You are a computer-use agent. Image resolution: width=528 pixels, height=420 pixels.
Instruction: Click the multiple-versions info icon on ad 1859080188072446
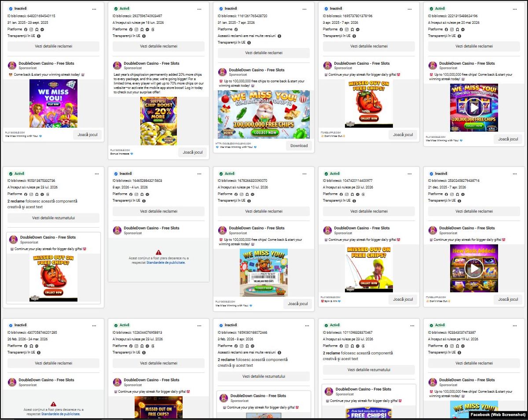pos(279,353)
